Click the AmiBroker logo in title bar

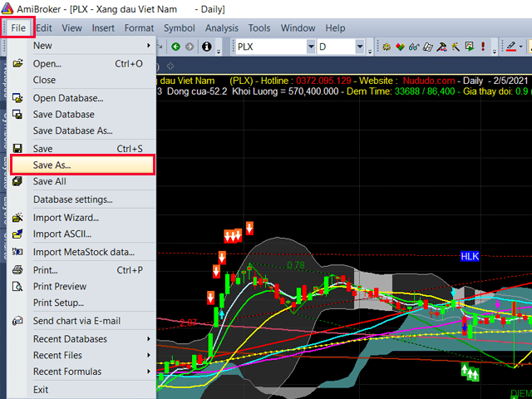[7, 8]
